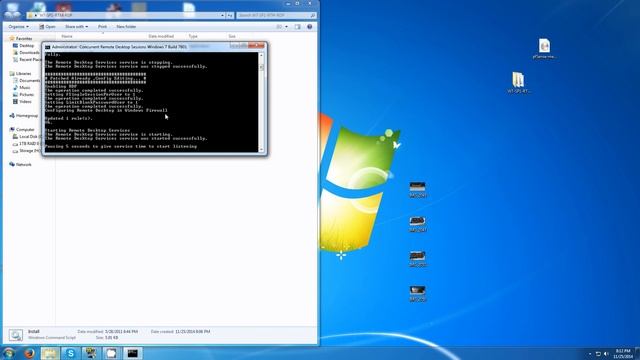The image size is (640, 360).
Task: Click the command prompt scroll-up arrow
Action: [x=261, y=56]
